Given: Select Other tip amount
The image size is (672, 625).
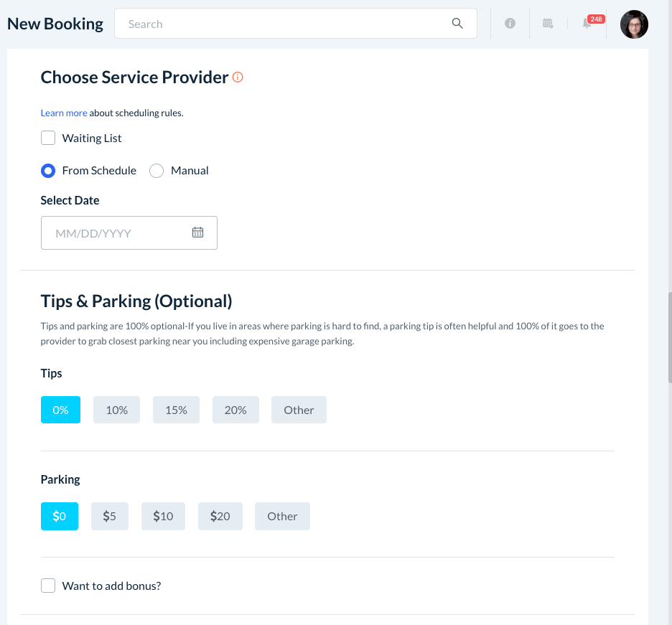Looking at the screenshot, I should point(299,410).
